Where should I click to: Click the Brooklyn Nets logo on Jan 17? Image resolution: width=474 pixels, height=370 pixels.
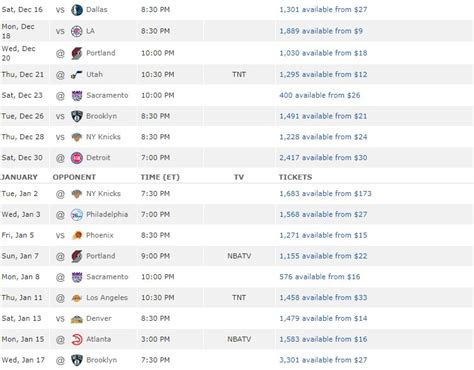click(77, 360)
